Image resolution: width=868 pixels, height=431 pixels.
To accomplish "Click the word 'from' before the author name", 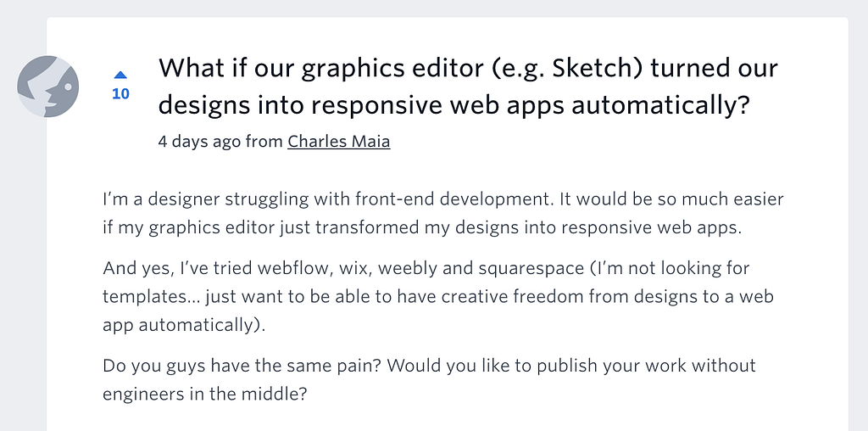I will coord(264,142).
